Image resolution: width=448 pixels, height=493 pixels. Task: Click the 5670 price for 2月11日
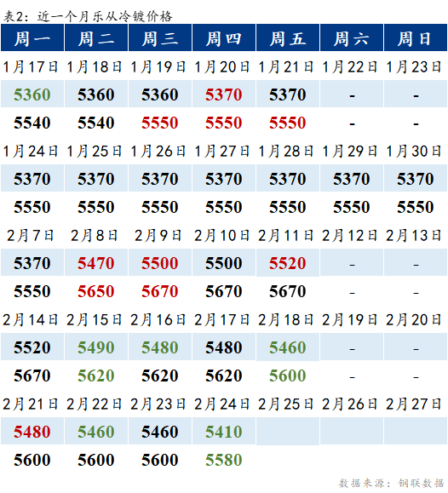pyautogui.click(x=288, y=291)
